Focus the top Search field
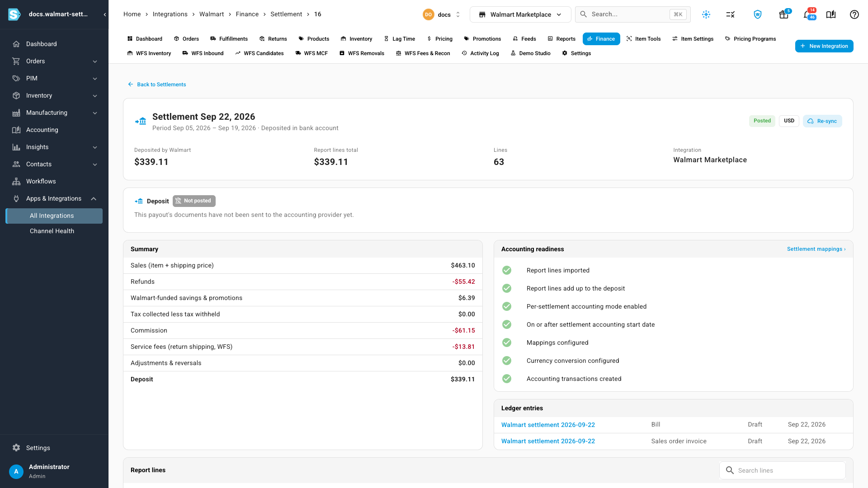Screen dimensions: 868x488 pyautogui.click(x=632, y=14)
